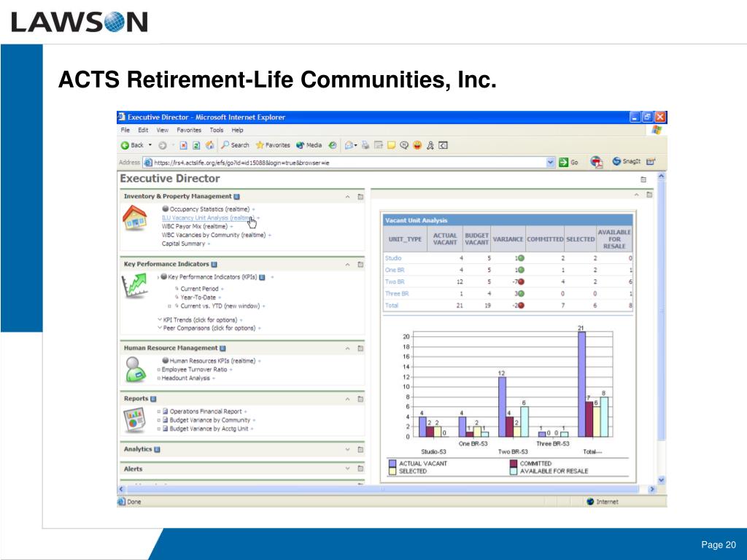Launch SnagIt capture from toolbar
The height and width of the screenshot is (560, 747).
[x=626, y=161]
